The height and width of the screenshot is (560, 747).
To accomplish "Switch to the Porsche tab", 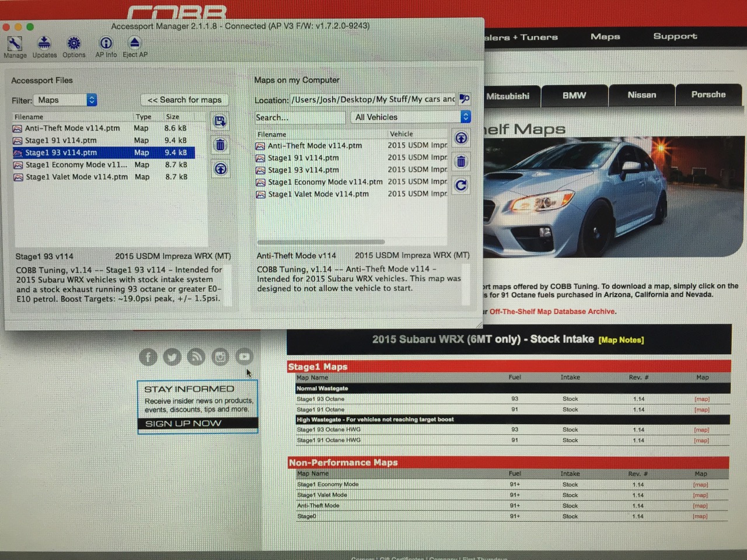I will click(708, 94).
